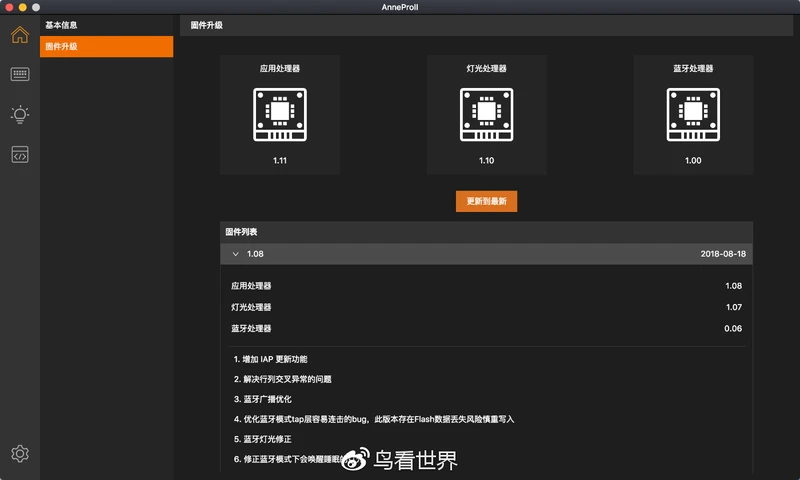Viewport: 800px width, 480px height.
Task: Click the 蓝牙处理器 chip icon
Action: coord(693,114)
